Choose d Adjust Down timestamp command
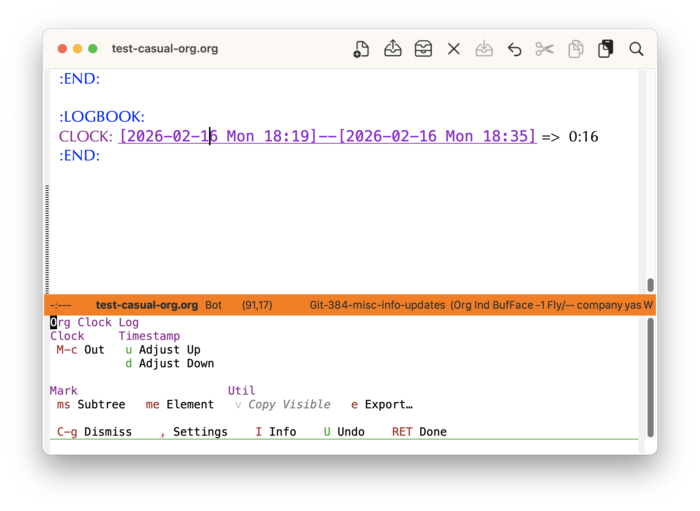Viewport: 700px width, 511px height. pos(170,364)
